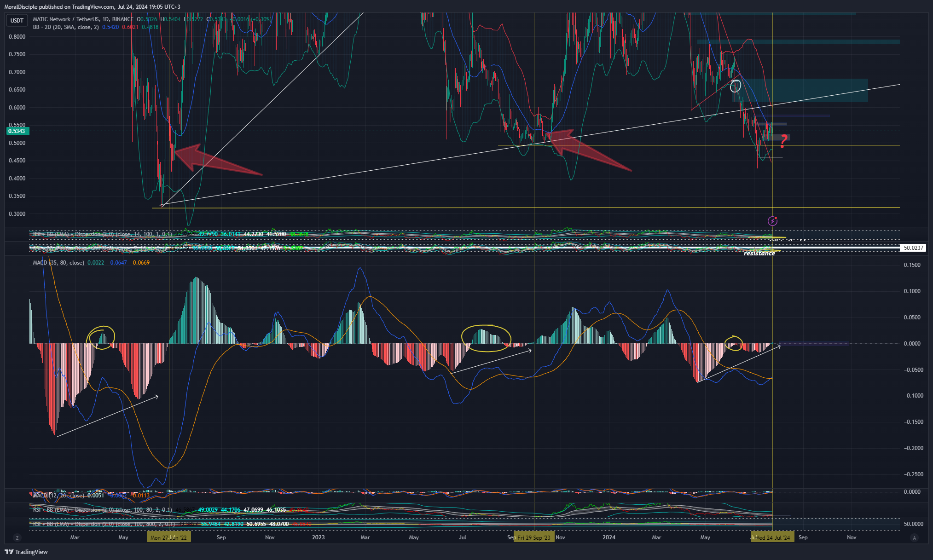
Task: Click the blue BB basis value 0.5420
Action: tap(110, 27)
